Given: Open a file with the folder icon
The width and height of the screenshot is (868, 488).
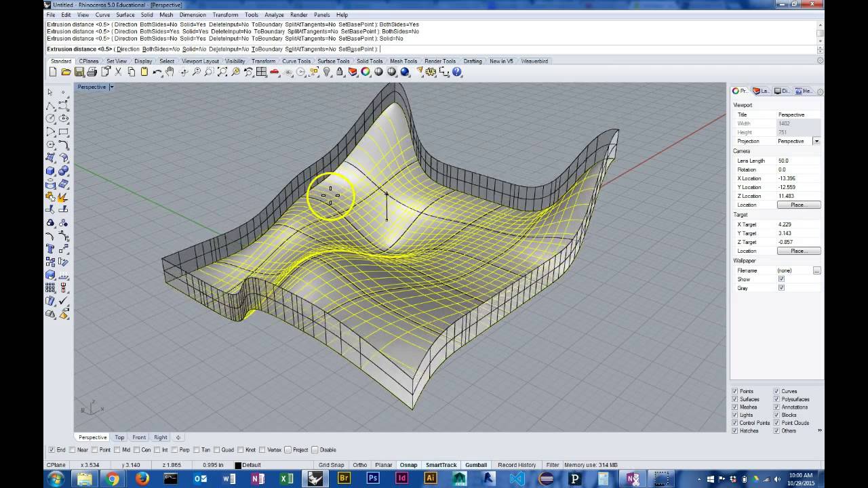Looking at the screenshot, I should tap(66, 72).
